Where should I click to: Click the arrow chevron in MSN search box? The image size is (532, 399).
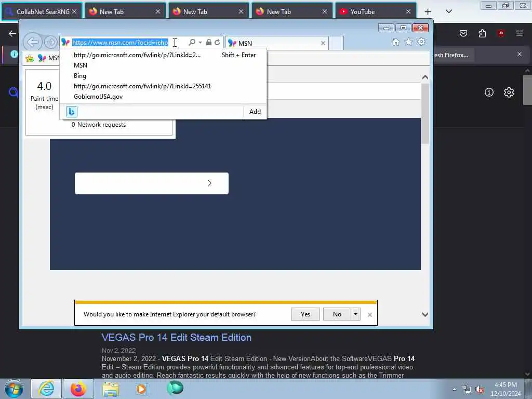coord(210,183)
